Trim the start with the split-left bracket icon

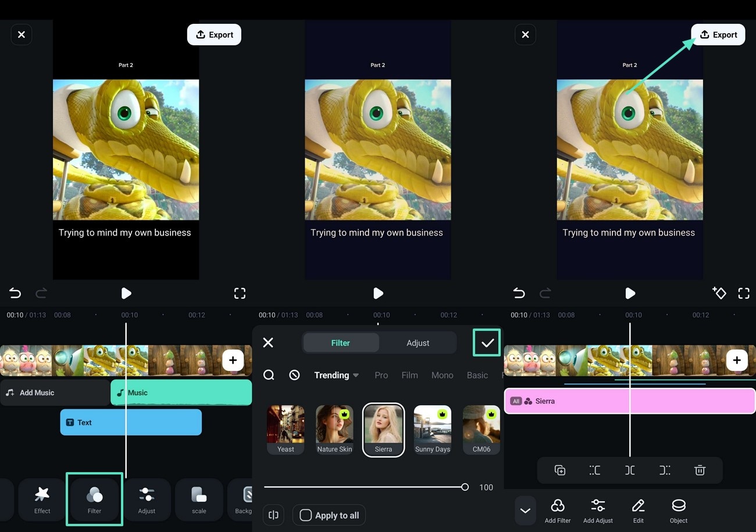(x=595, y=470)
